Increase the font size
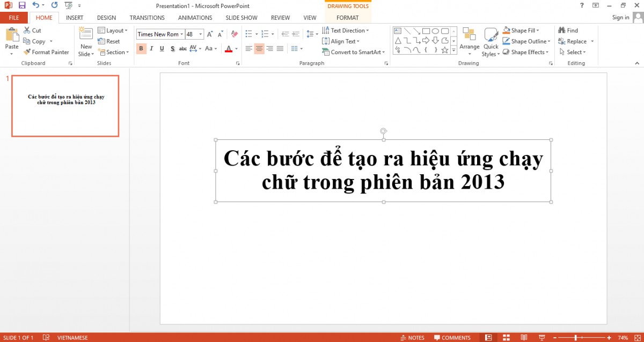Image resolution: width=644 pixels, height=342 pixels. [x=210, y=34]
